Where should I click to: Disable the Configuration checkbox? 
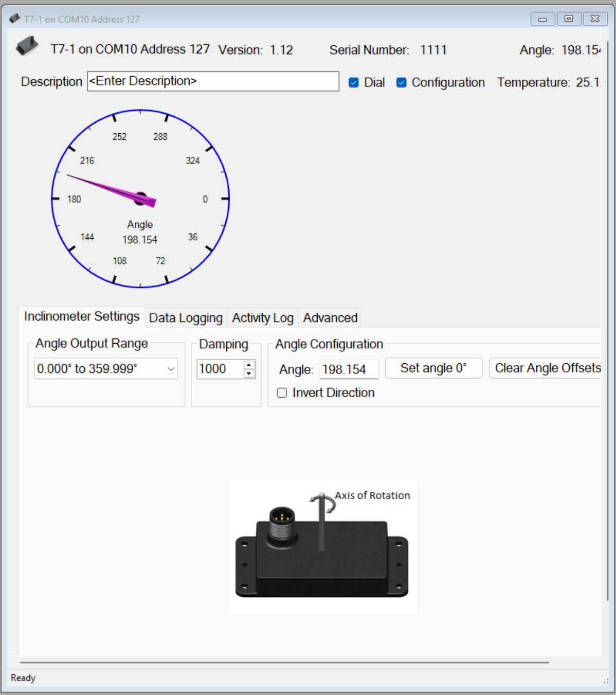click(x=401, y=82)
